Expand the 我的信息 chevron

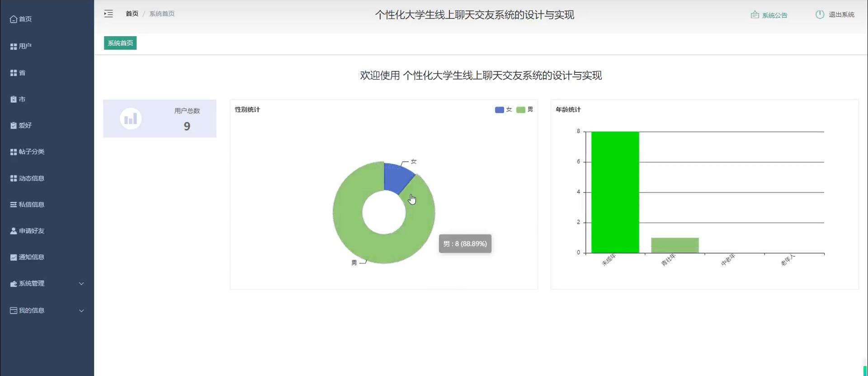tap(81, 310)
